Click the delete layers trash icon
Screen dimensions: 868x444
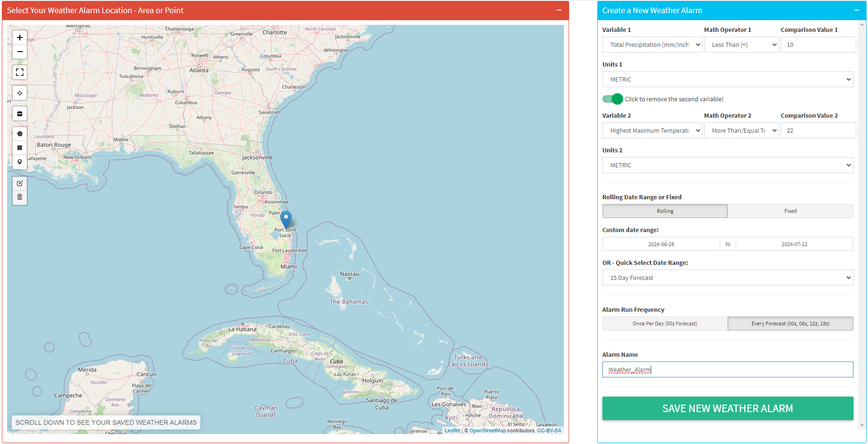tap(20, 197)
